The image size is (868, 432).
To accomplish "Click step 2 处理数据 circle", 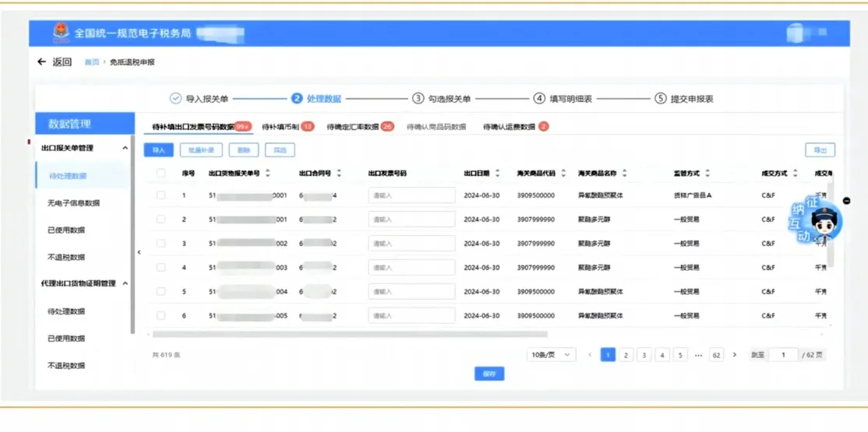I will point(297,98).
